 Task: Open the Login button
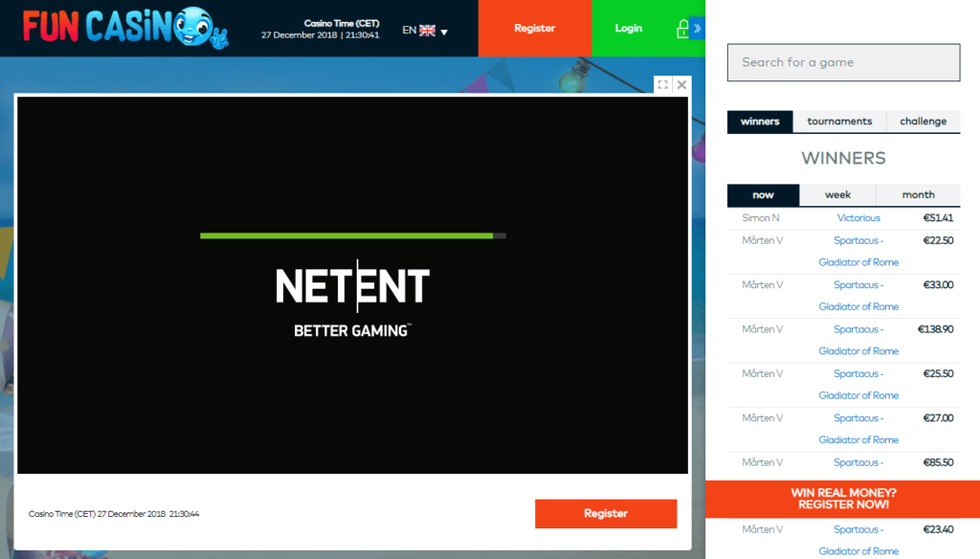click(x=628, y=28)
